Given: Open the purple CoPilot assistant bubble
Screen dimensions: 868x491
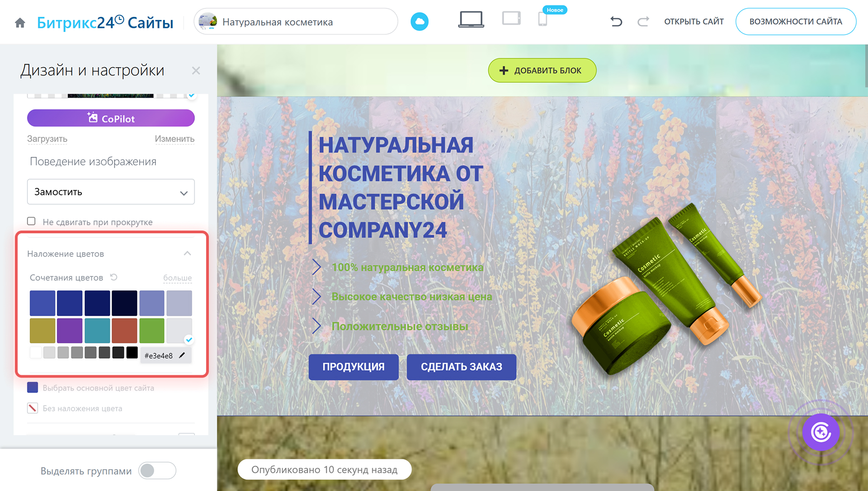Looking at the screenshot, I should (821, 432).
